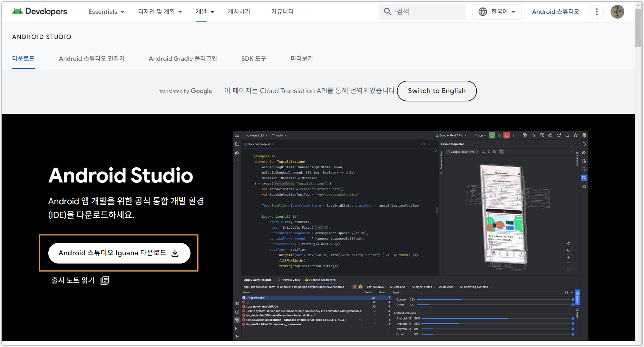Expand the Essentials menu
This screenshot has height=347, width=644.
click(106, 12)
